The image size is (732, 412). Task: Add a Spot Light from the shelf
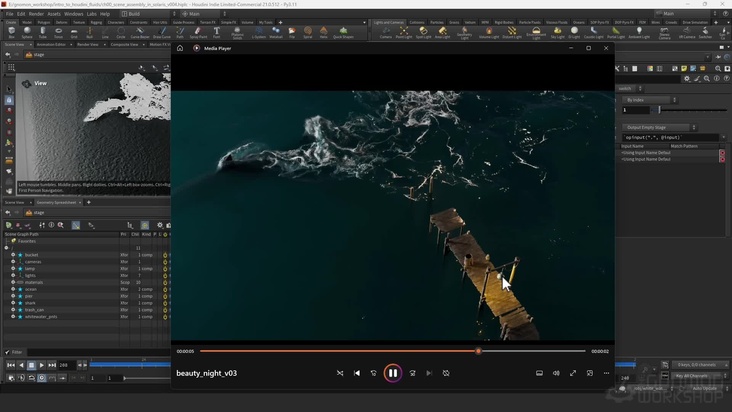coord(423,32)
